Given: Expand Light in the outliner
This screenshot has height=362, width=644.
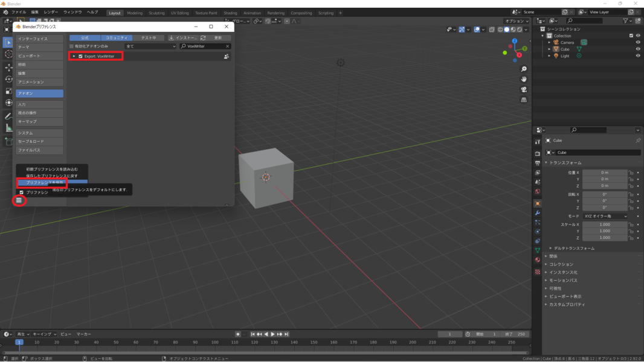Looking at the screenshot, I should coord(550,56).
